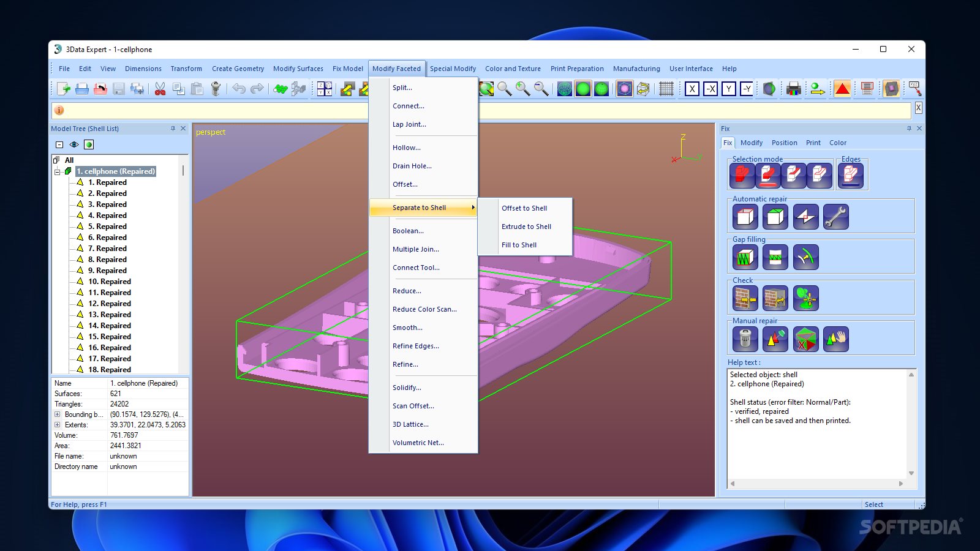Toggle the pink cube bounding box view icon
This screenshot has width=980, height=551.
click(624, 89)
